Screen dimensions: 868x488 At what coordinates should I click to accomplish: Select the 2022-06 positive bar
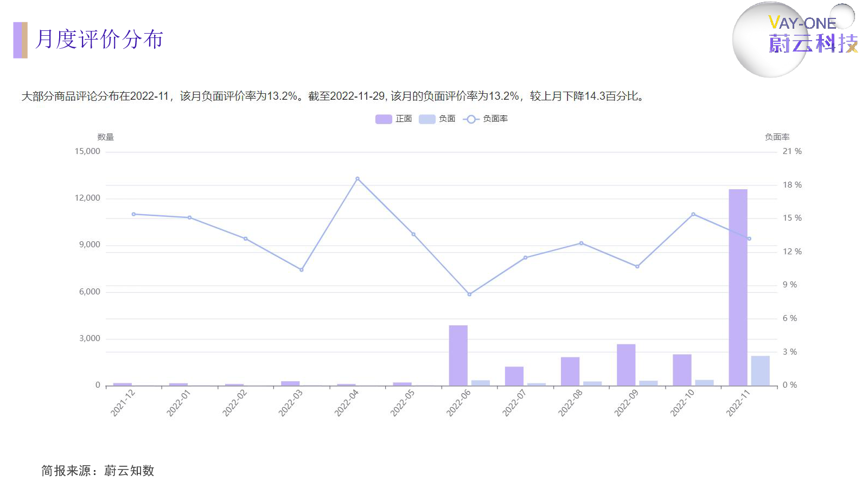coord(458,355)
